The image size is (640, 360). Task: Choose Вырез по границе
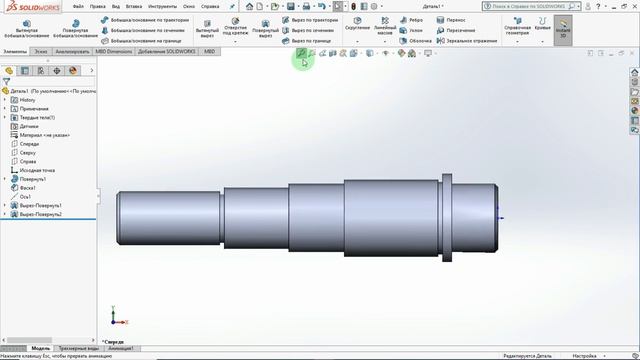pos(307,41)
